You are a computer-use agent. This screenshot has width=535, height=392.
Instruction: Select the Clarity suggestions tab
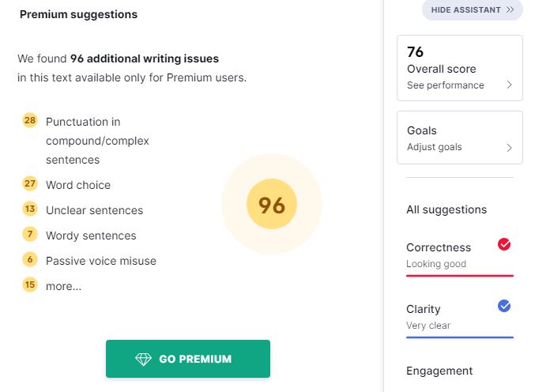[460, 317]
